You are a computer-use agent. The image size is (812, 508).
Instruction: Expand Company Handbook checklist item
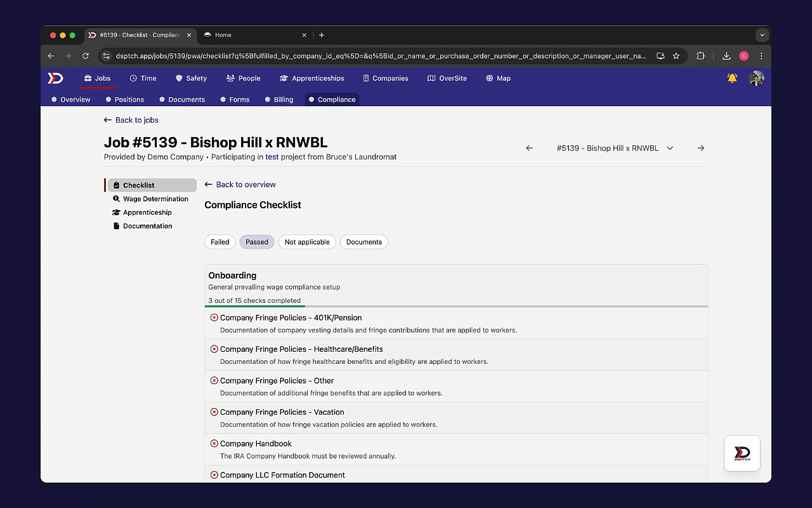coord(256,444)
